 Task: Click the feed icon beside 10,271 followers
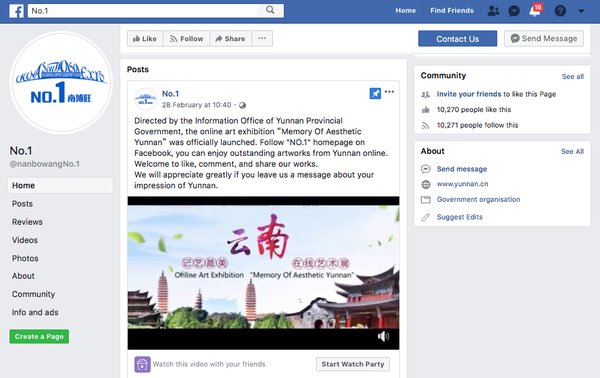tap(426, 125)
